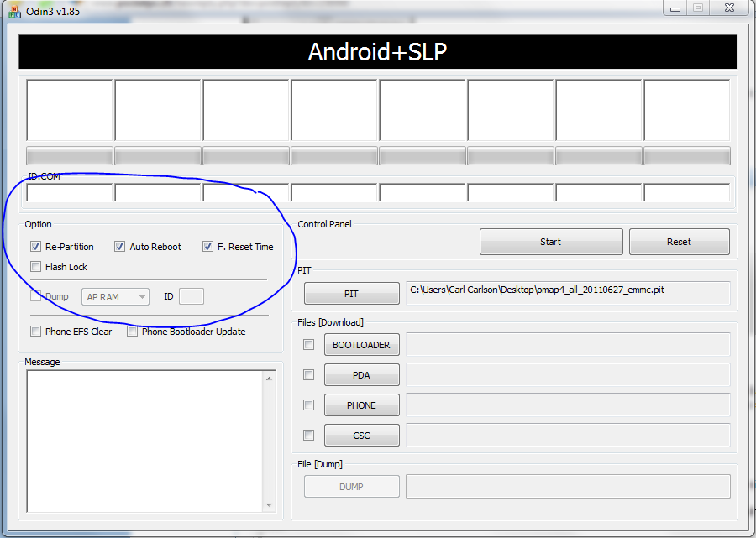756x538 pixels.
Task: Click the Reset button
Action: click(x=680, y=242)
